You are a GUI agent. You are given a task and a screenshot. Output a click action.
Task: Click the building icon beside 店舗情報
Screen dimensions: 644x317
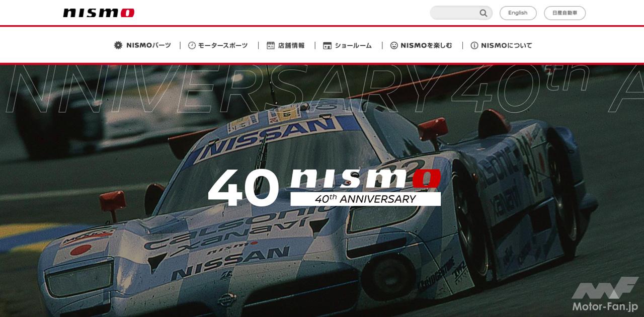tap(270, 45)
